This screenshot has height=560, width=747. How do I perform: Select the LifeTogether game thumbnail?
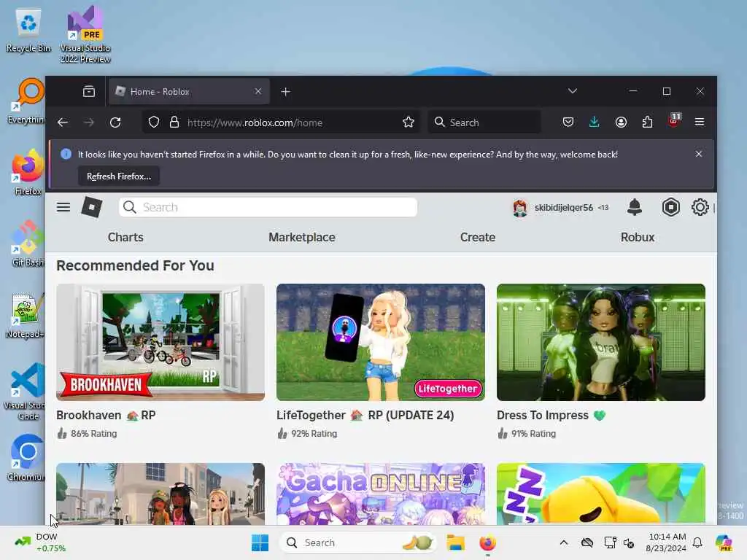click(x=381, y=343)
